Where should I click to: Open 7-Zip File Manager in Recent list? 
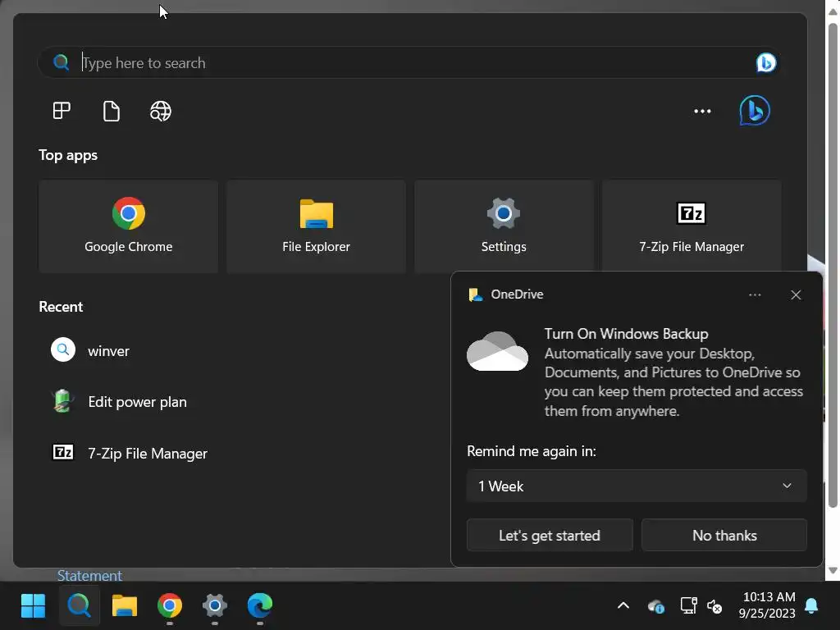[129, 453]
